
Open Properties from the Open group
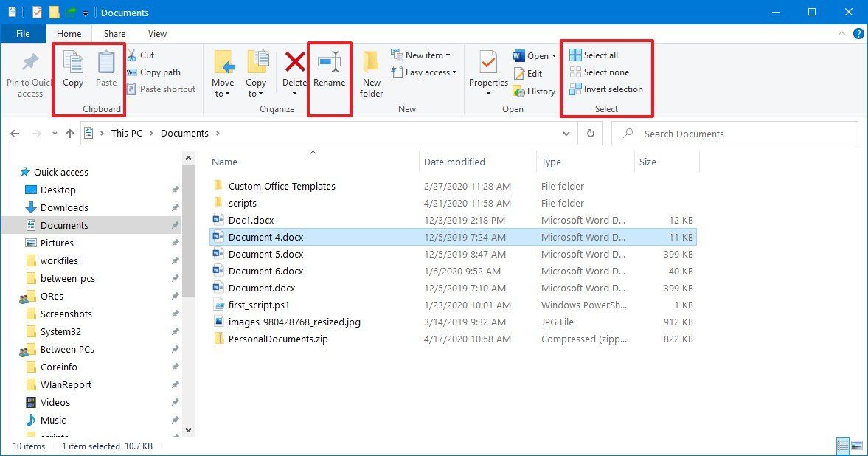(487, 70)
